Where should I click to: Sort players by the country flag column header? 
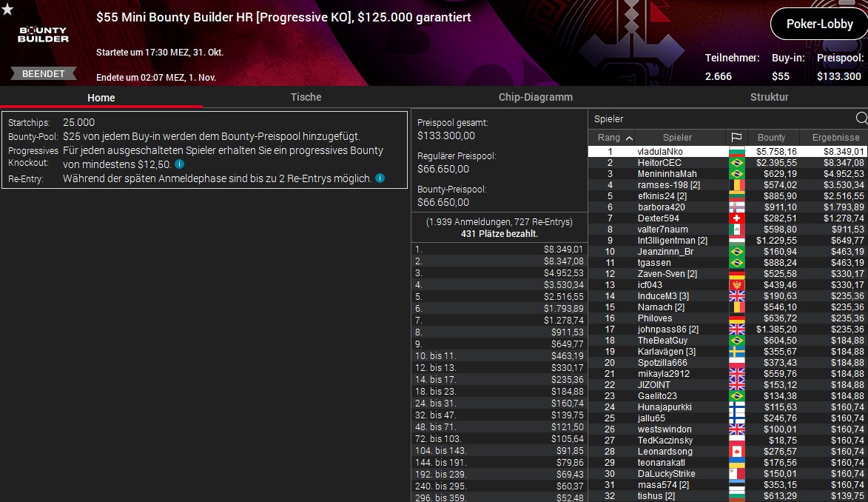(736, 138)
